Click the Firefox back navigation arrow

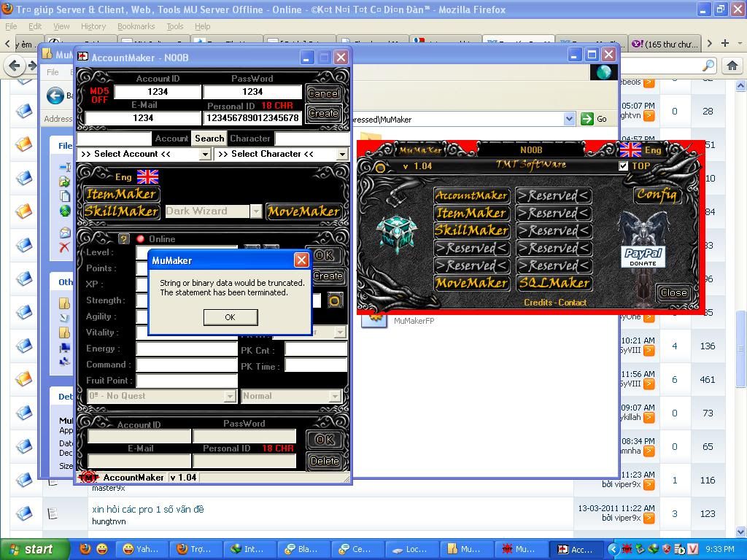coord(15,65)
